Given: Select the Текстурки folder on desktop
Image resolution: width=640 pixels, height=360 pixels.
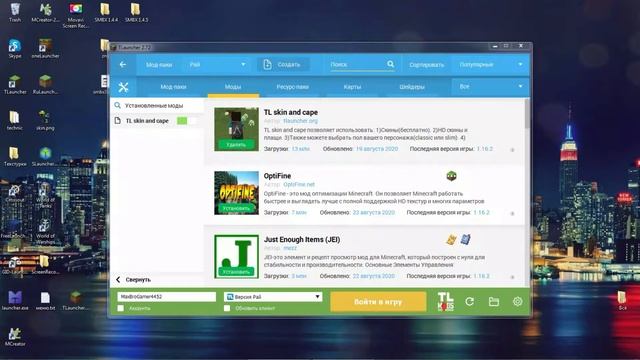Looking at the screenshot, I should point(15,157).
